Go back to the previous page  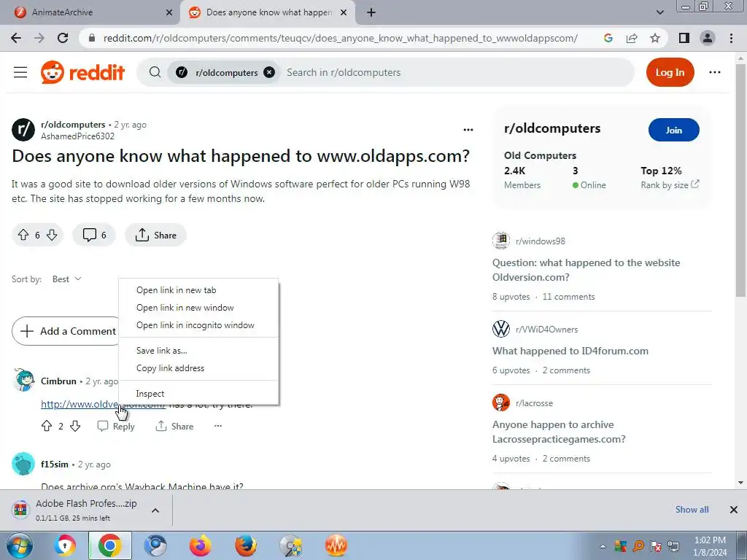pos(16,38)
